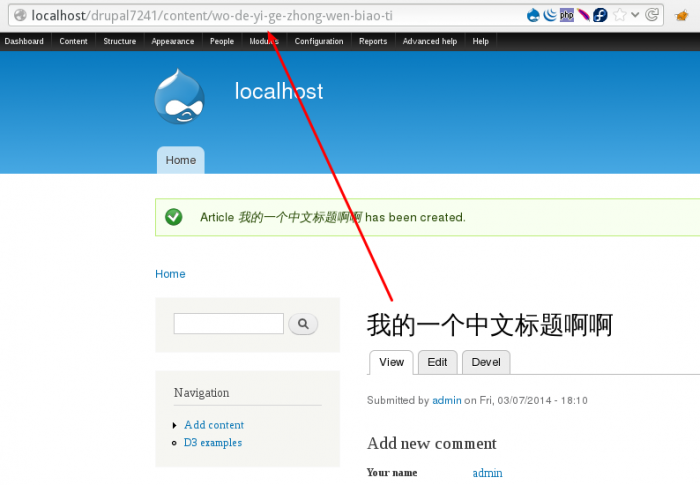700x485 pixels.
Task: Focus the site search text box
Action: (x=229, y=323)
